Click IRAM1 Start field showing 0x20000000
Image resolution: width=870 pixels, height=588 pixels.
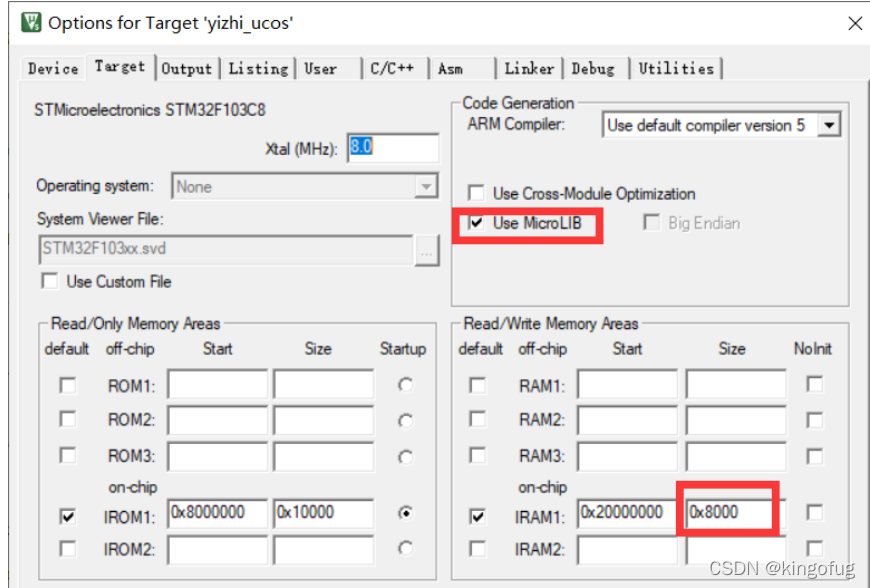point(627,513)
